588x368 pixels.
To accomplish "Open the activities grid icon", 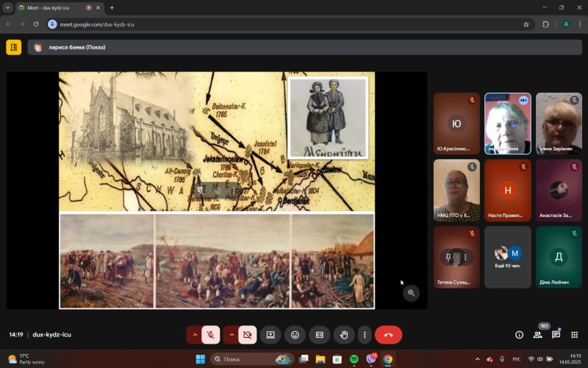I will (x=575, y=335).
